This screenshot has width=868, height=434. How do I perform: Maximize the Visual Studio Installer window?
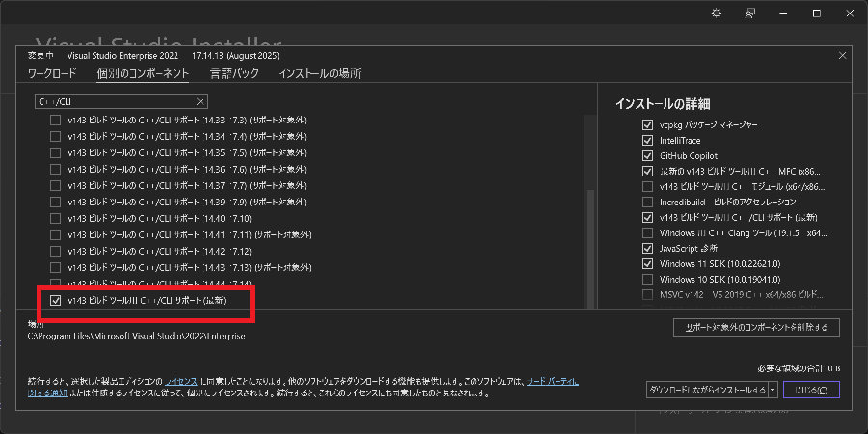pyautogui.click(x=817, y=14)
